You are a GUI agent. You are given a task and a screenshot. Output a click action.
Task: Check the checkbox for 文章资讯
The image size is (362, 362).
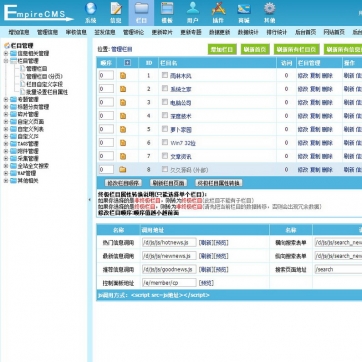[x=165, y=156]
